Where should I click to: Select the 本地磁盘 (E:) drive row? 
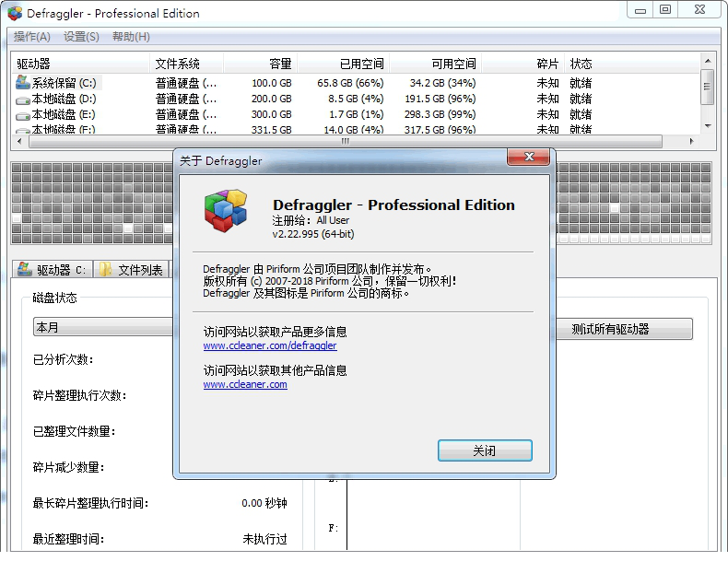355,114
